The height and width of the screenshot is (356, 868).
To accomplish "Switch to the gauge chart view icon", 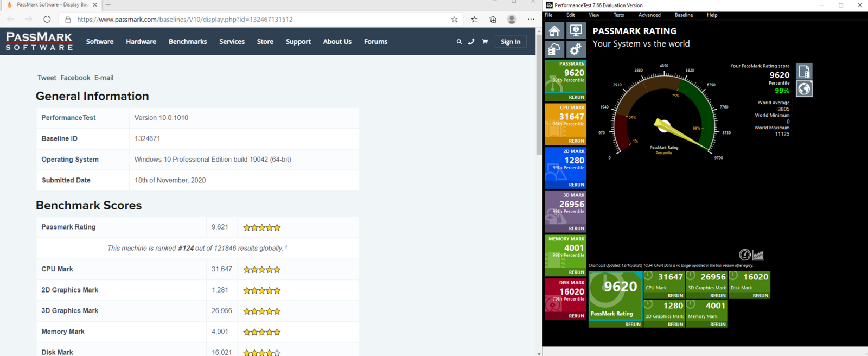I will (745, 255).
